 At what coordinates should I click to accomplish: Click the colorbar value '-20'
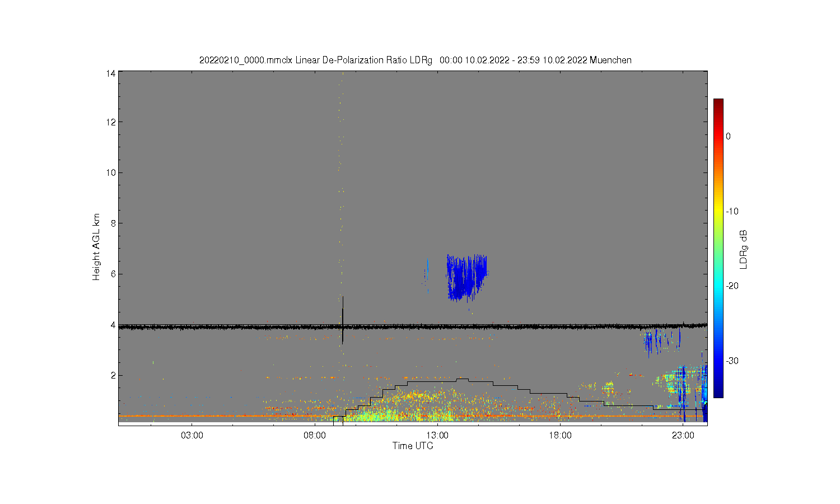pyautogui.click(x=732, y=286)
